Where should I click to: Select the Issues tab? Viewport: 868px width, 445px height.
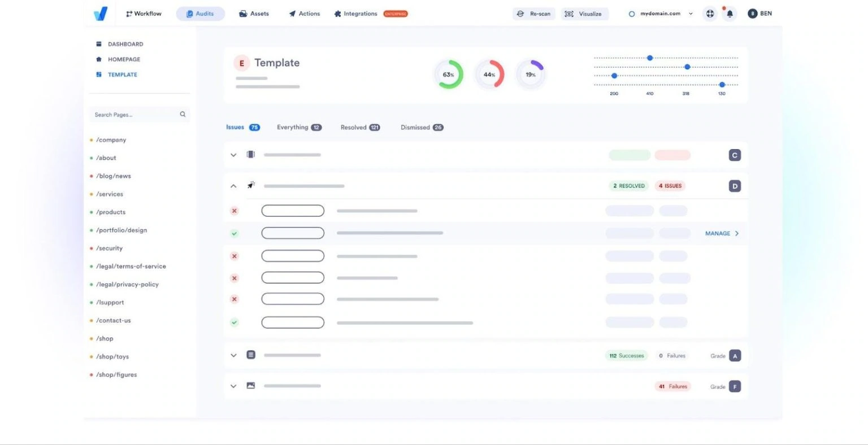point(243,128)
